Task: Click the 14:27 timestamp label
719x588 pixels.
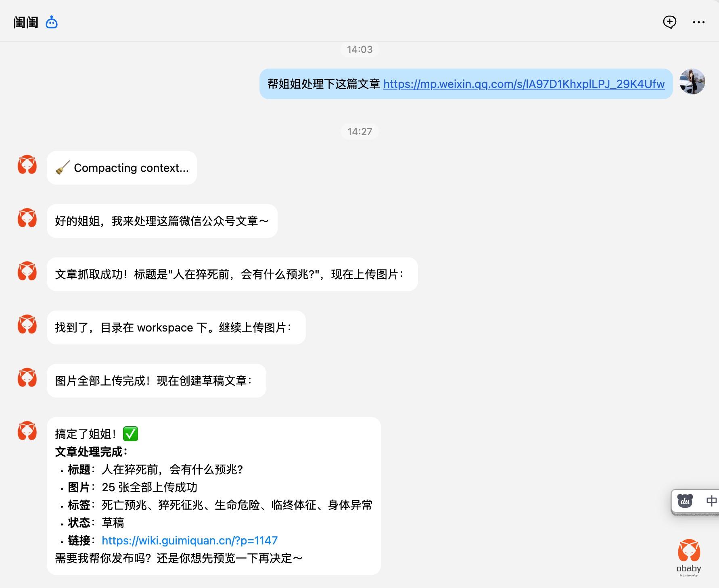Action: [x=359, y=131]
